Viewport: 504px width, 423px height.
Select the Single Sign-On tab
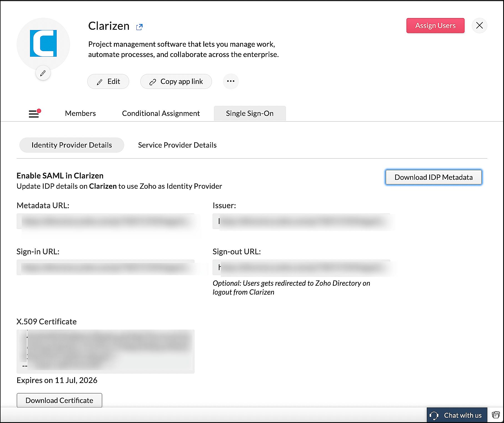click(x=250, y=113)
